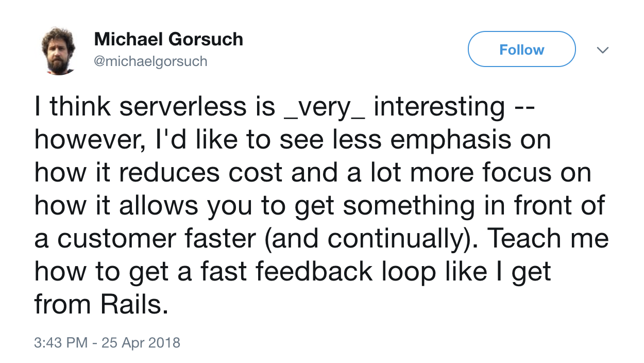The width and height of the screenshot is (644, 363).
Task: Open the Michael Gorsuch display name link
Action: click(168, 39)
